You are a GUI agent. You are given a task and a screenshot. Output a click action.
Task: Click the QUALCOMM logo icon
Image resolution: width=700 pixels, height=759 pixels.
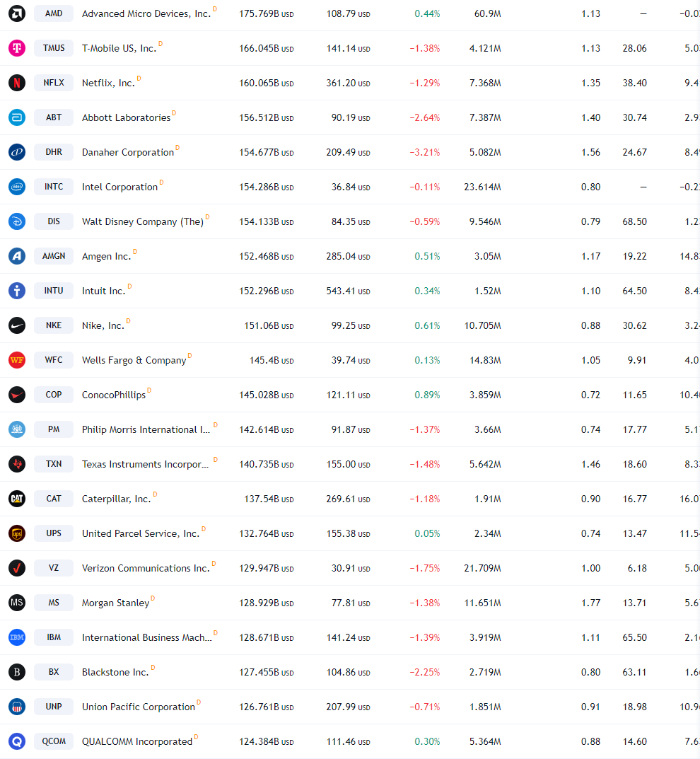pos(17,741)
